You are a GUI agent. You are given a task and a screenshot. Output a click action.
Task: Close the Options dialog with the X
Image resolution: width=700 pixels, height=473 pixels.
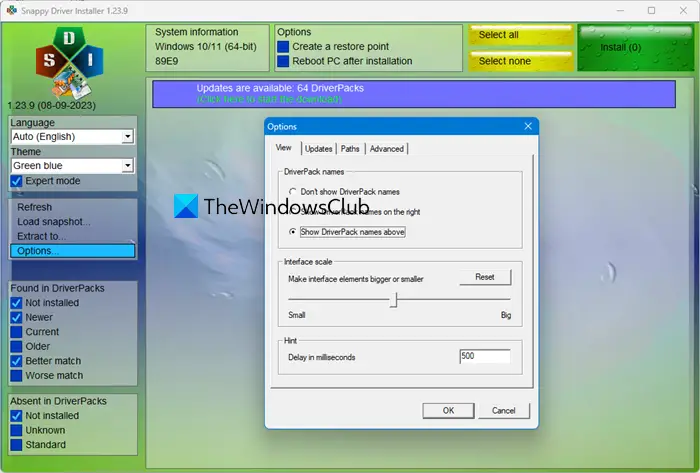(x=528, y=126)
